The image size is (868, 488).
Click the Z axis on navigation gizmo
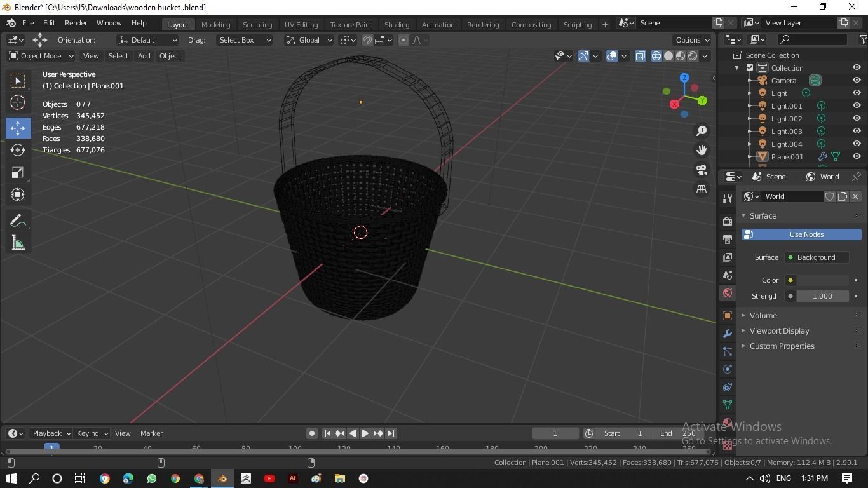(684, 78)
